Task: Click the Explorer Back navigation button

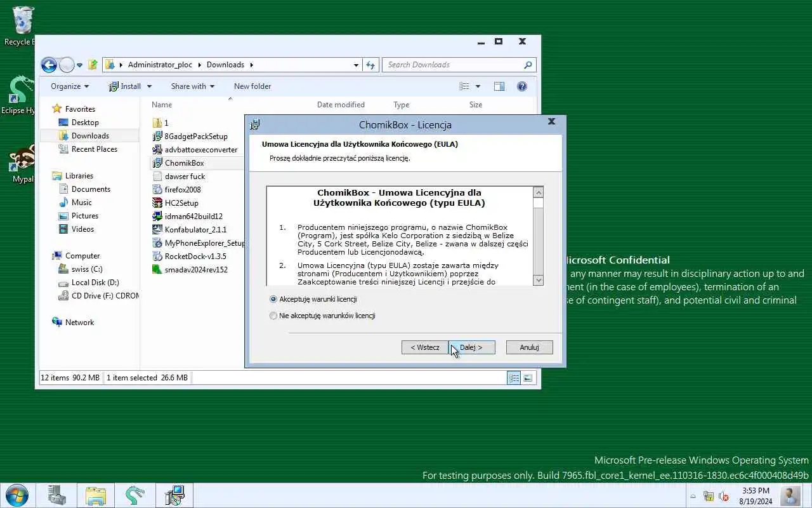Action: point(49,65)
